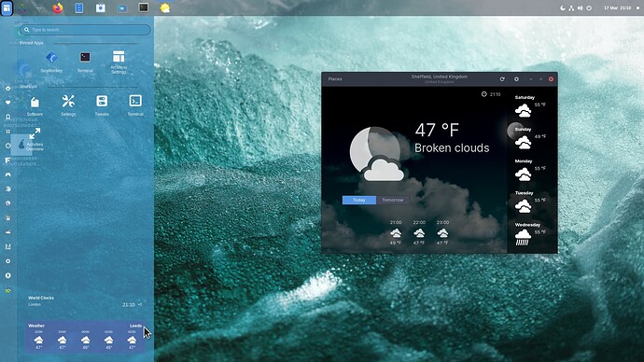This screenshot has width=644, height=362.
Task: Click the Monday forecast entry
Action: tap(530, 171)
